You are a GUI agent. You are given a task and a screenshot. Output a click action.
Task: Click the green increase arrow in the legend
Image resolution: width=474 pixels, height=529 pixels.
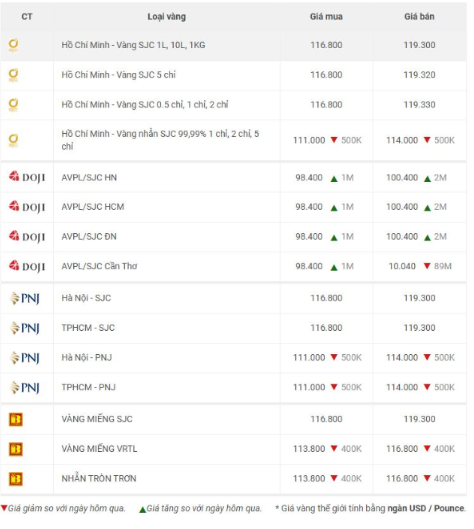(143, 509)
